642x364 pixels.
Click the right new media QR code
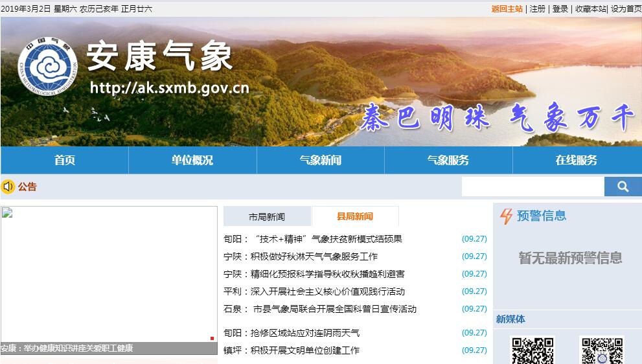coord(601,350)
